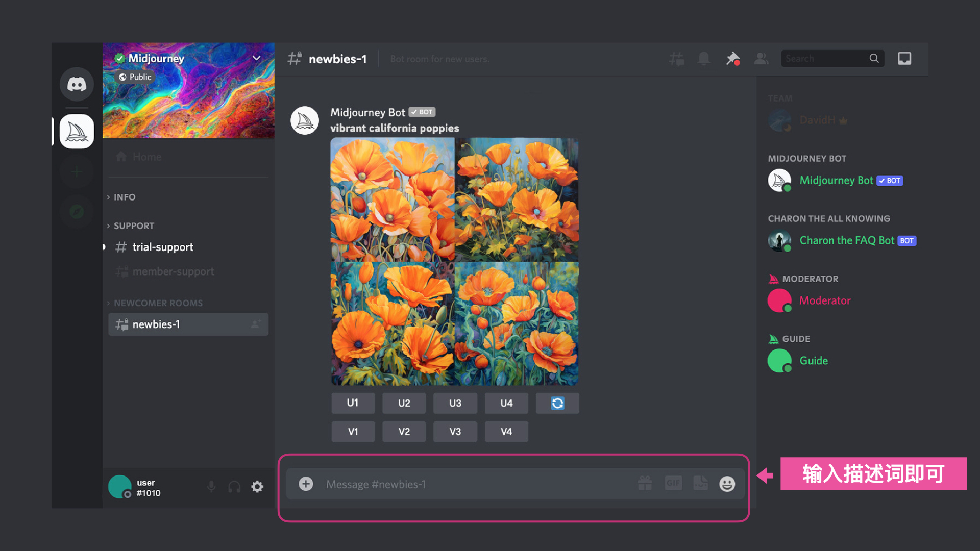Image resolution: width=980 pixels, height=551 pixels.
Task: Open the generated poppies image grid
Action: (x=454, y=261)
